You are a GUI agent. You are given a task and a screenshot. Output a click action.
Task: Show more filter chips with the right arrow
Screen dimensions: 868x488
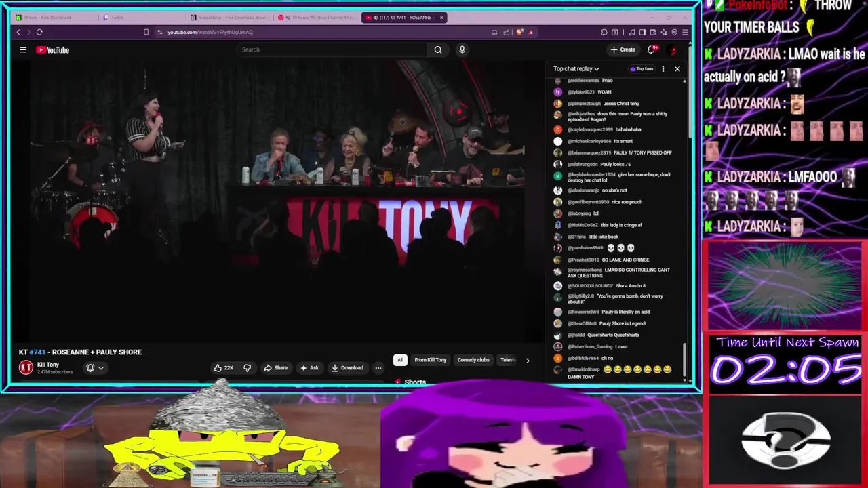pyautogui.click(x=528, y=360)
